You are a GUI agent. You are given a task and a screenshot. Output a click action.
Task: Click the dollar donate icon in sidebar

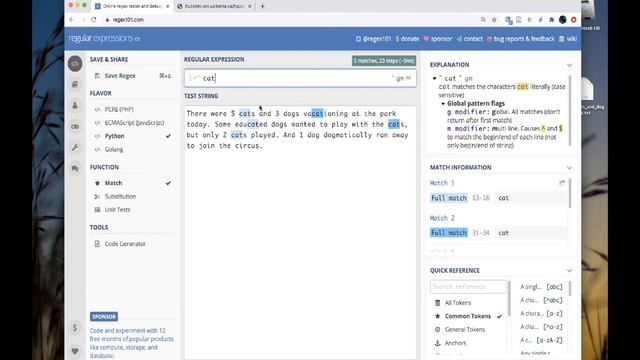(75, 328)
